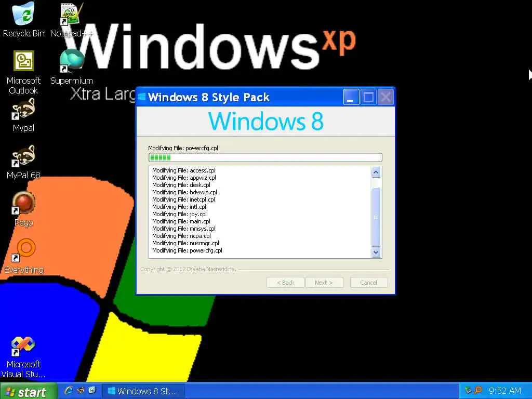The height and width of the screenshot is (399, 532).
Task: Click the Next button in the installer
Action: coord(324,283)
